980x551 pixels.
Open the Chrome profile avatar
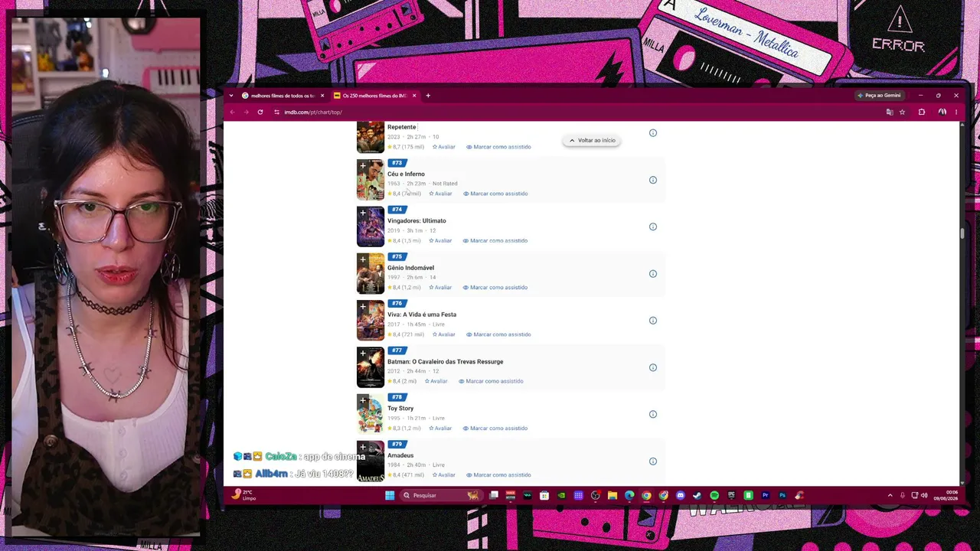click(942, 112)
